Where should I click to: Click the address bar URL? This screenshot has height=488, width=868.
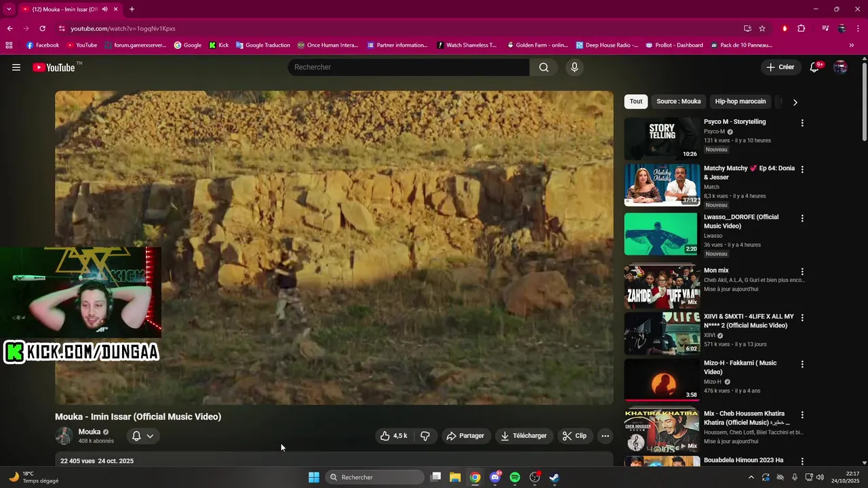123,28
